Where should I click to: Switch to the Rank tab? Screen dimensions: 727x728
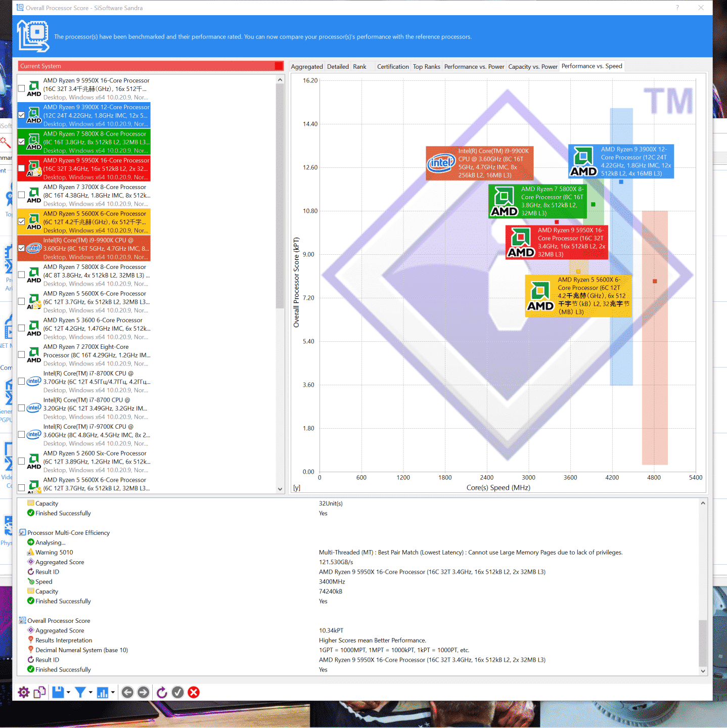(x=359, y=66)
